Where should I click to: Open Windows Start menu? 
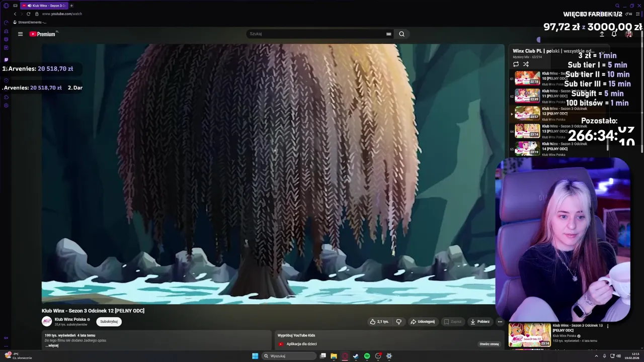pos(255,356)
